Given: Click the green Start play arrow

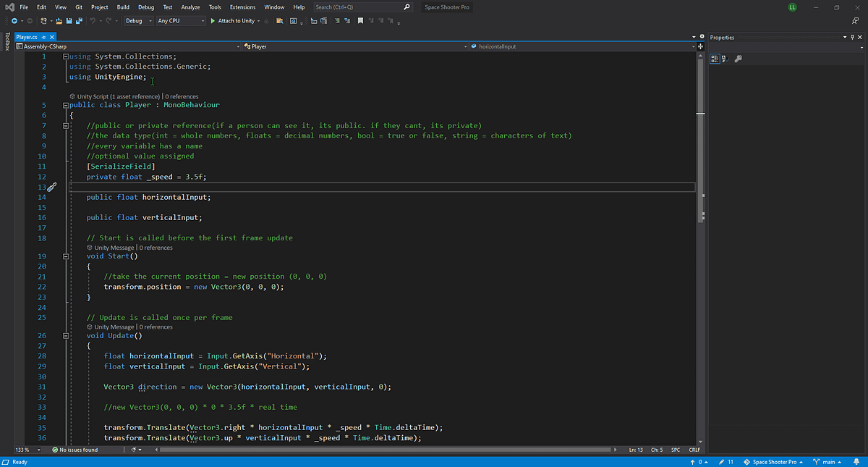Looking at the screenshot, I should pos(213,20).
